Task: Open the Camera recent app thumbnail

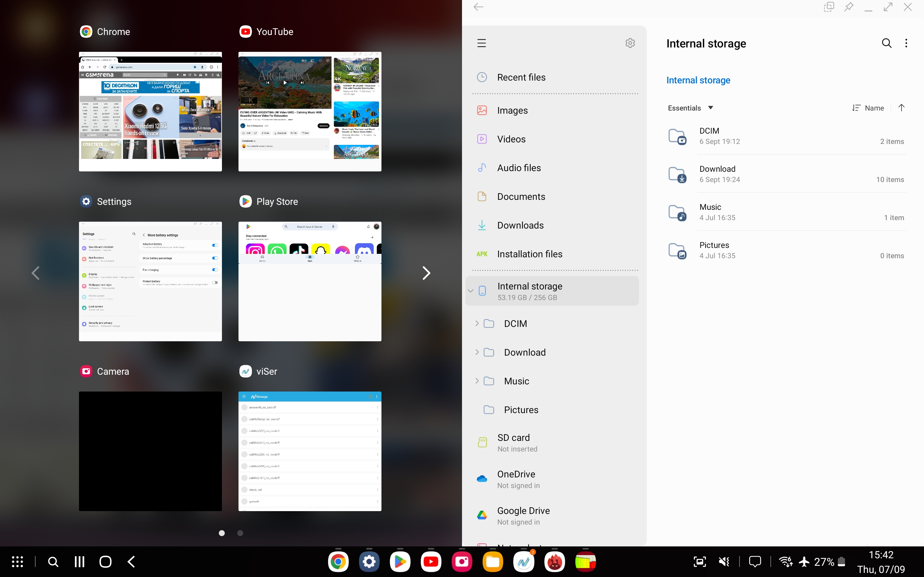Action: pos(150,451)
